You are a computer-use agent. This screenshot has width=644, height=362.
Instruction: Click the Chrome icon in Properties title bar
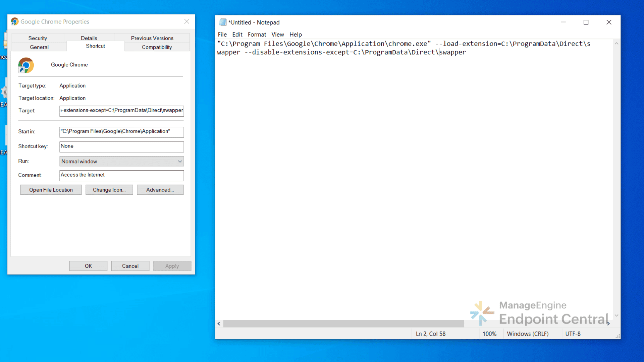14,21
